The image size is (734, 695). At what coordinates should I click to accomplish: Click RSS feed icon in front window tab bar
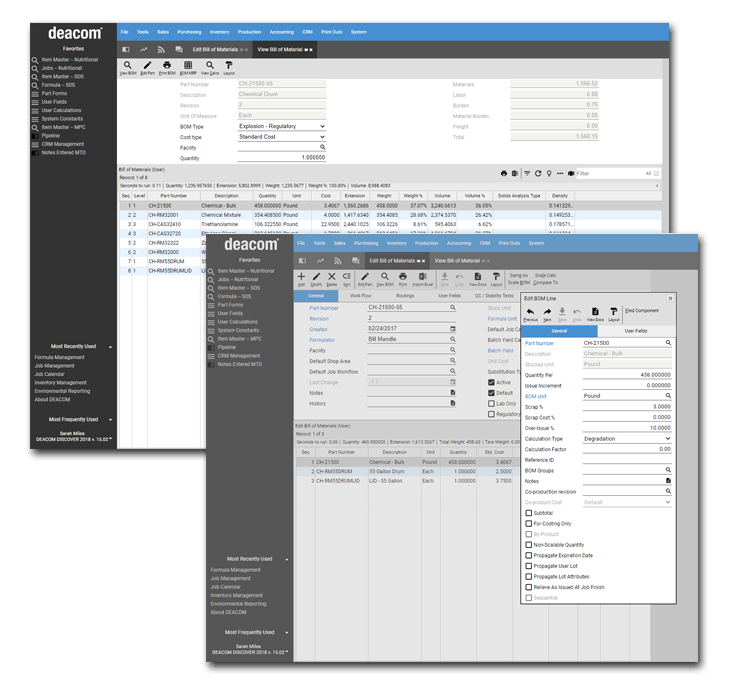pos(338,261)
